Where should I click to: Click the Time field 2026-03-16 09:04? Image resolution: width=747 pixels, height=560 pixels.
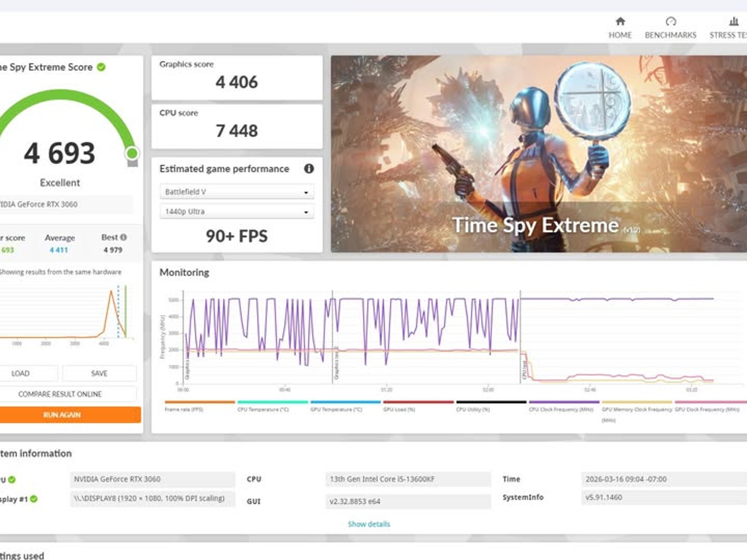[x=664, y=479]
